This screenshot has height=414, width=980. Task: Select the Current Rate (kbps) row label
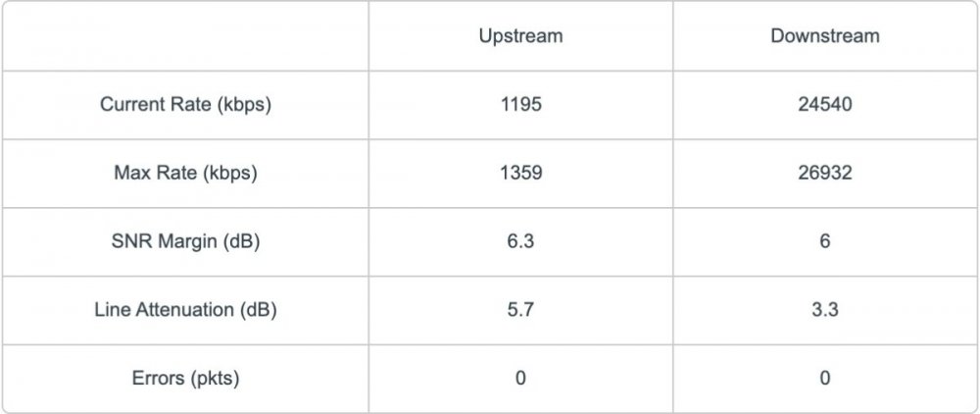[x=185, y=105]
